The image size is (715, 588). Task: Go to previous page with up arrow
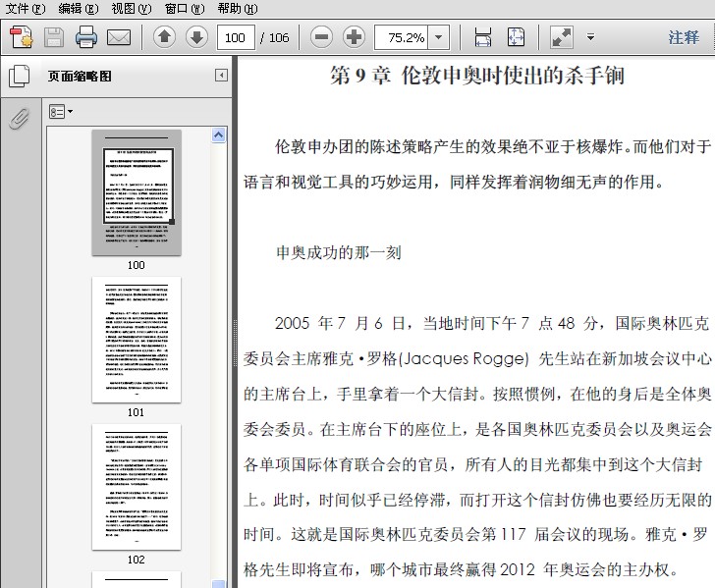point(164,38)
